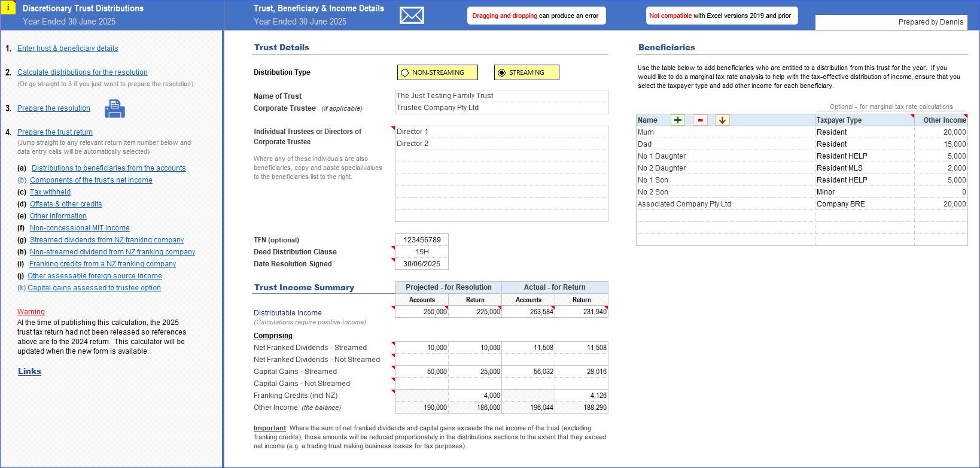The image size is (980, 468).
Task: Click the orange down arrow in Beneficiaries header
Action: pos(722,120)
